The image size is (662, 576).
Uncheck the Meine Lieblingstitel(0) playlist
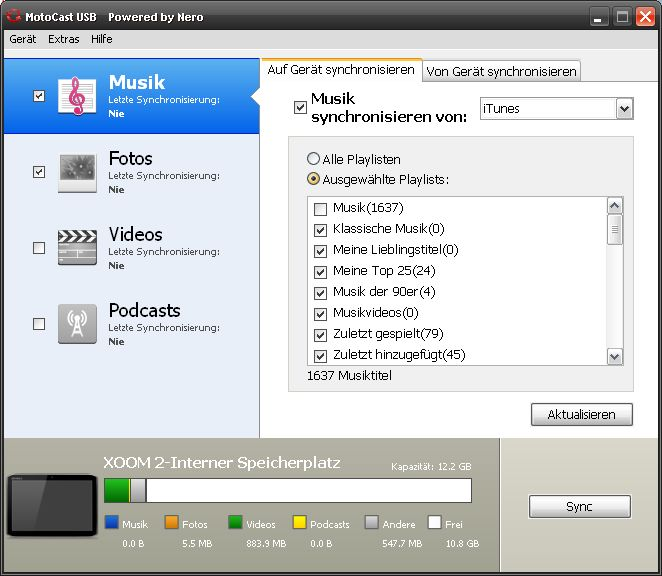(x=320, y=251)
